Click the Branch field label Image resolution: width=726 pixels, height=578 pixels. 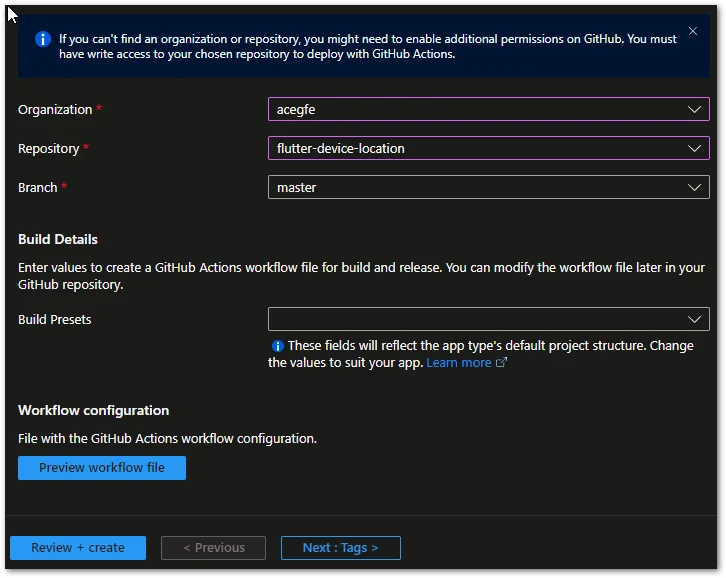pos(38,188)
